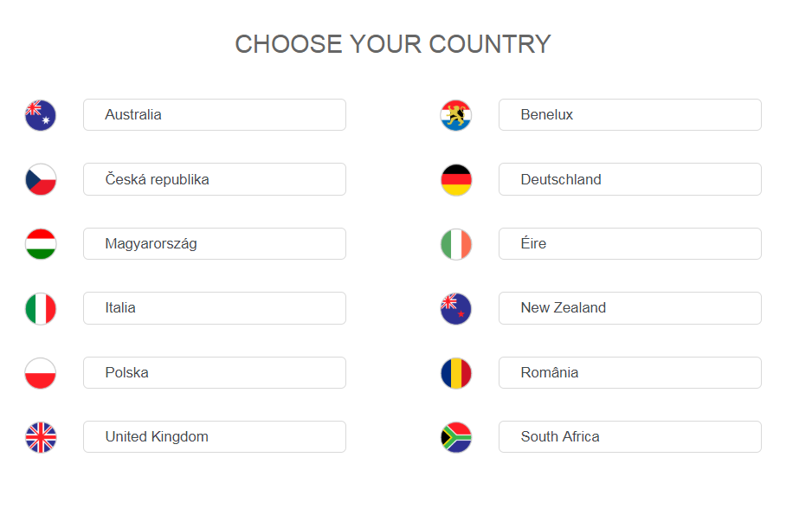Click the Hungary flag icon
The height and width of the screenshot is (509, 812).
point(41,244)
